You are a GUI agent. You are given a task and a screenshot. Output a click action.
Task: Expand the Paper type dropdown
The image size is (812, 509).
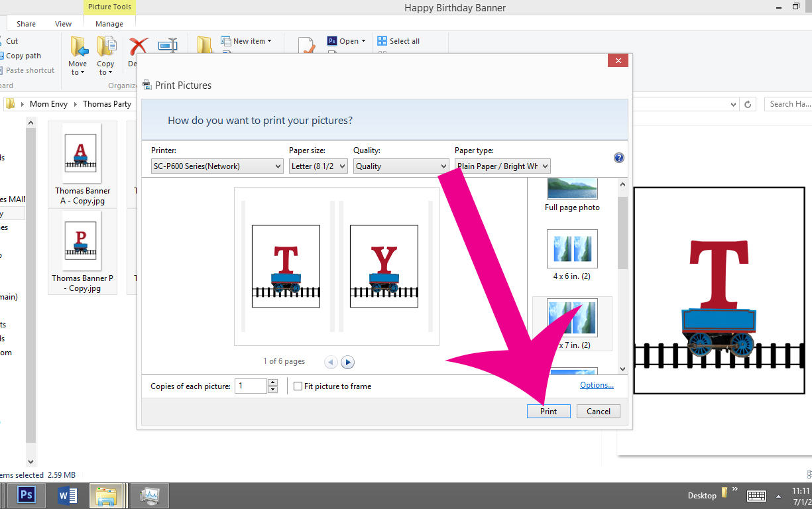point(502,166)
